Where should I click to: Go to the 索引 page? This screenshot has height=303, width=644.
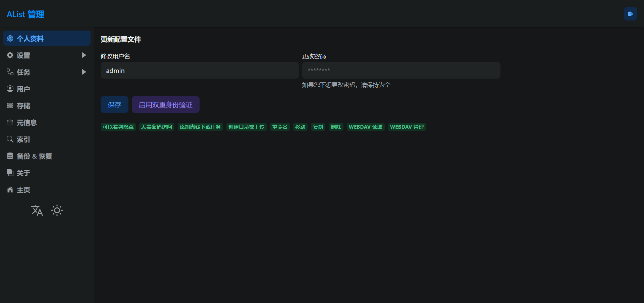click(x=47, y=139)
